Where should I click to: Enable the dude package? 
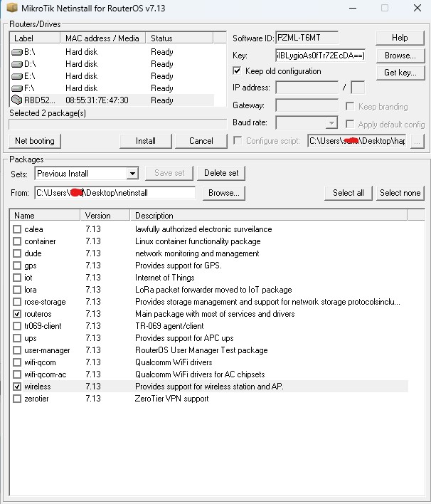[x=17, y=253]
